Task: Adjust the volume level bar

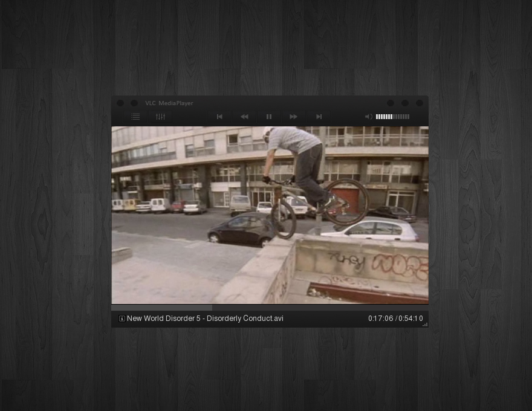Action: [x=392, y=117]
